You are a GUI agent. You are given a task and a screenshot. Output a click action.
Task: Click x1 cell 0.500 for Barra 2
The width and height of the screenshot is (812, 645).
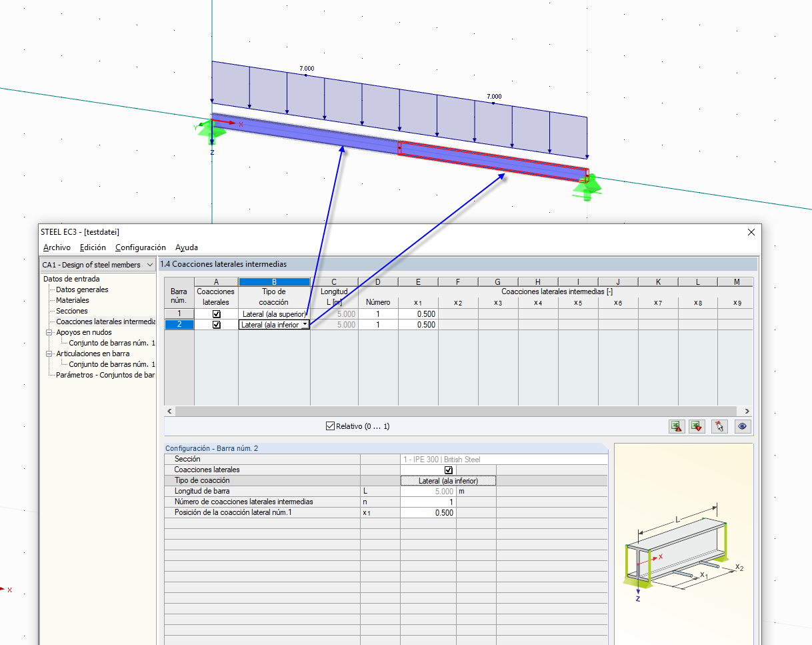(418, 325)
